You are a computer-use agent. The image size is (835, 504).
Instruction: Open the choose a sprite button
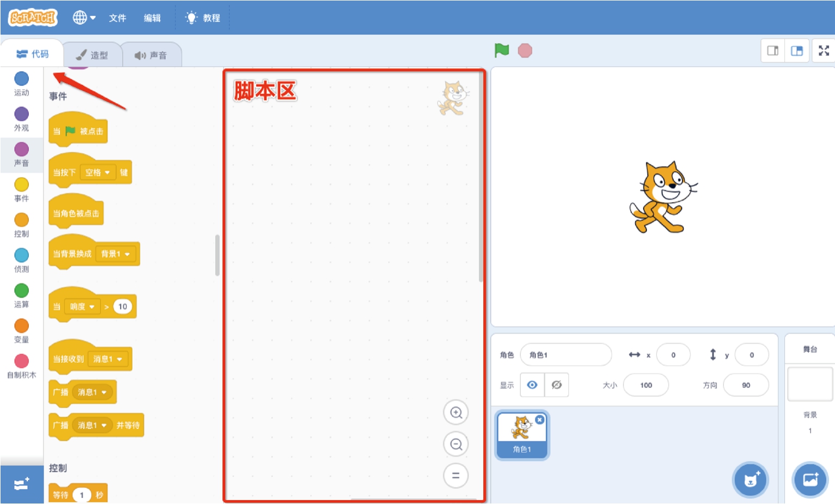coord(750,480)
